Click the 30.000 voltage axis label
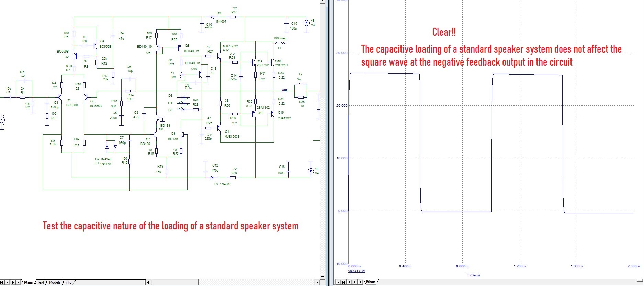The width and height of the screenshot is (644, 286). [342, 53]
